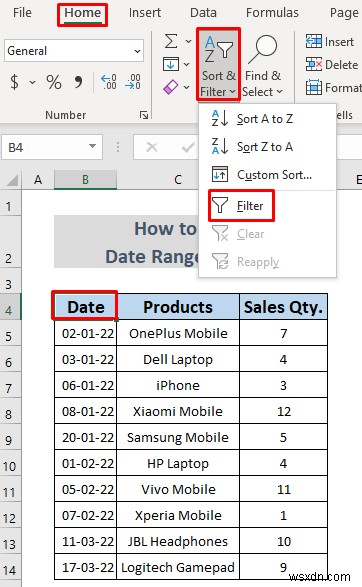Click the Products header cell
Viewport: 362px width, 587px height.
(x=178, y=307)
